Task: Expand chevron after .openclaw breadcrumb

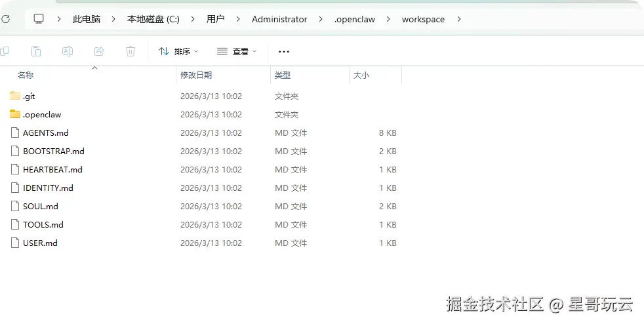Action: click(x=388, y=19)
